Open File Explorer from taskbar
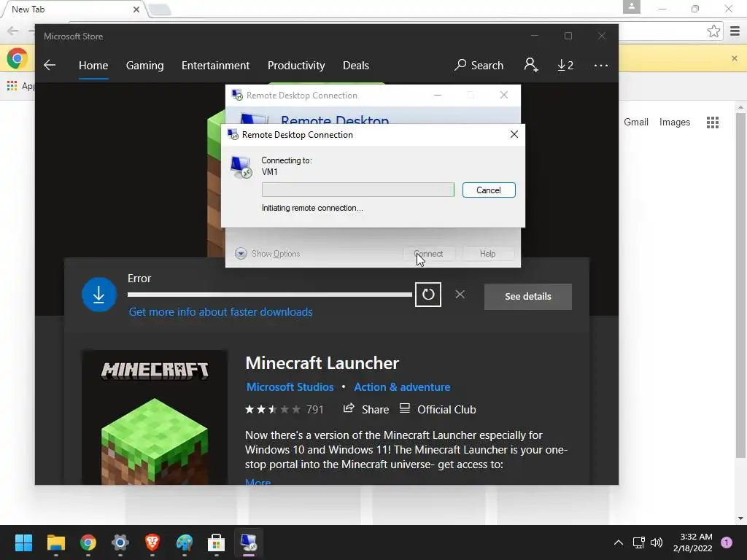 pyautogui.click(x=55, y=542)
